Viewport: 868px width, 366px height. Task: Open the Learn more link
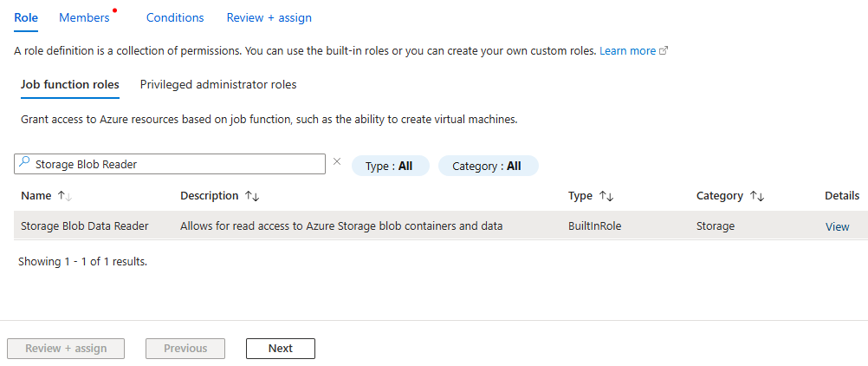[x=628, y=50]
